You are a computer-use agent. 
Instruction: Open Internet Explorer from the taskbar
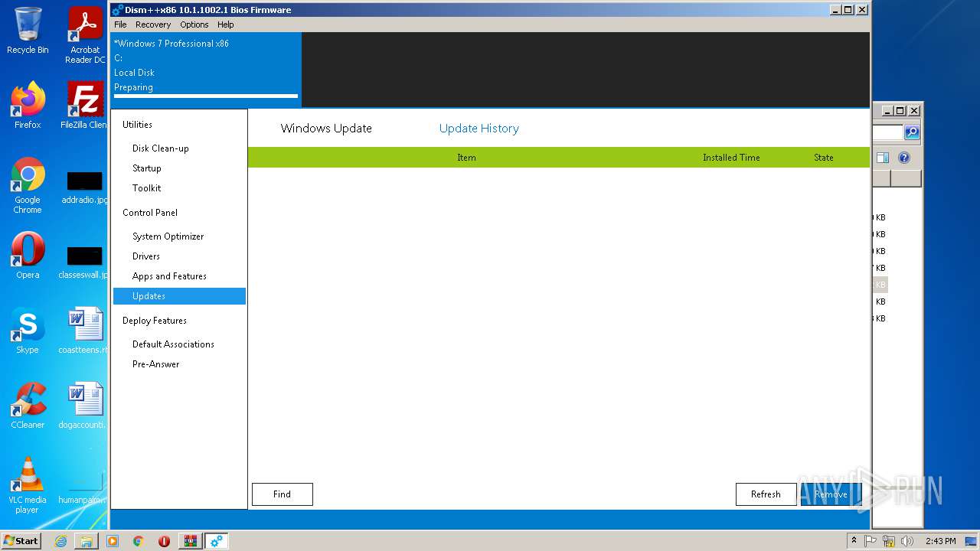point(60,541)
